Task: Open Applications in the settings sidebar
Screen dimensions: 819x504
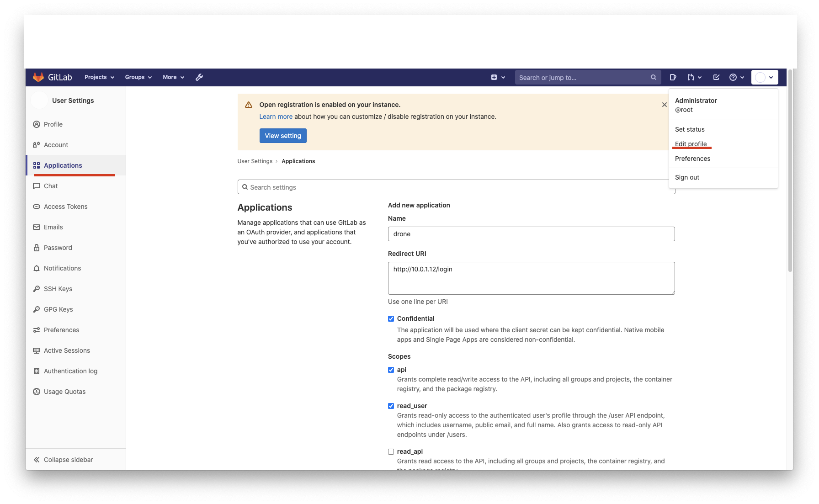Action: [76, 165]
